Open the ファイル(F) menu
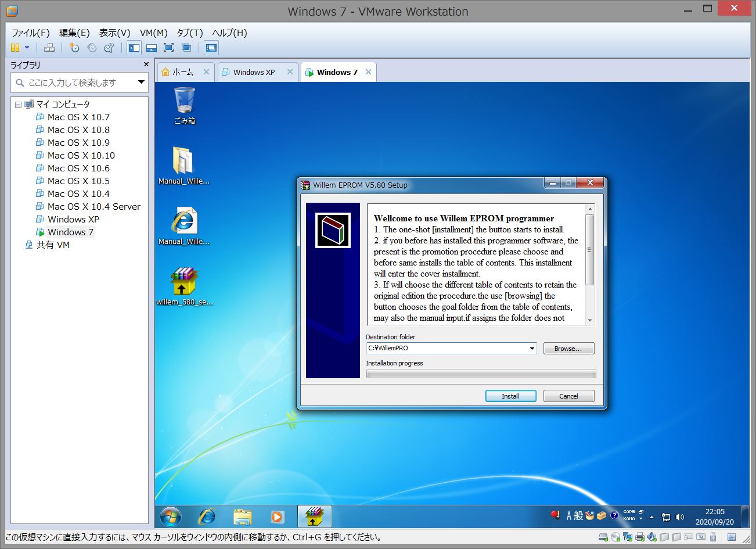This screenshot has height=549, width=756. click(x=31, y=33)
